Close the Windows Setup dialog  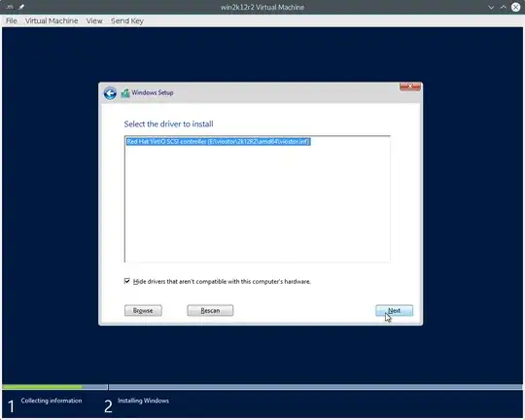(x=410, y=87)
